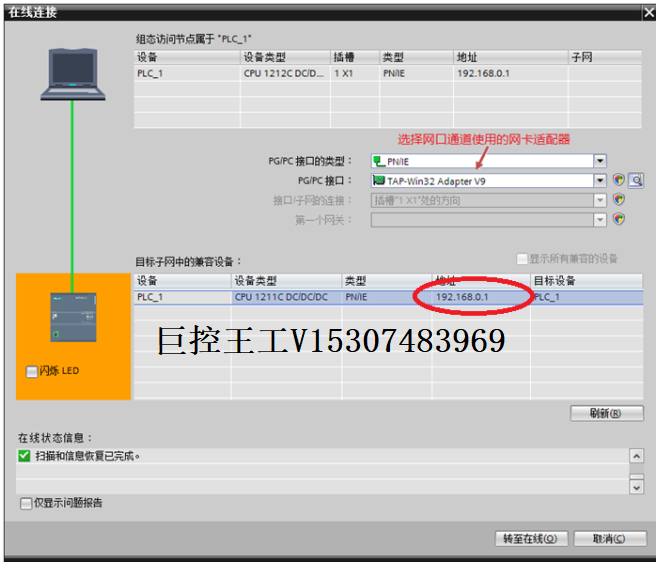Screen dimensions: 665x571
Task: Open the PG/PC接口 dropdown arrow
Action: coord(600,181)
